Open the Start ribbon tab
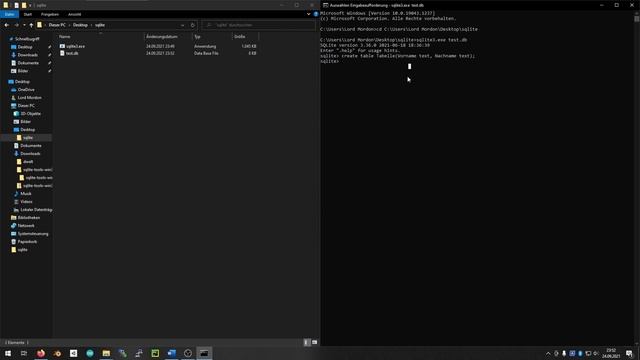640x360 pixels. click(x=28, y=14)
